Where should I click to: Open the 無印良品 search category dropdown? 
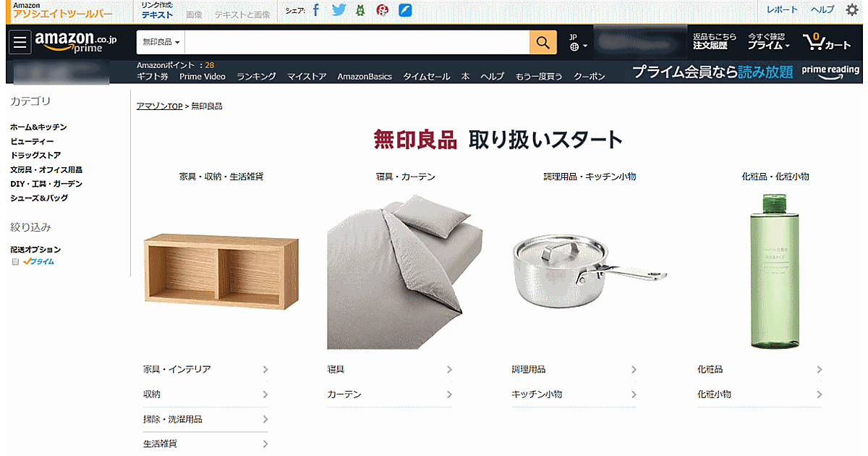click(x=161, y=43)
